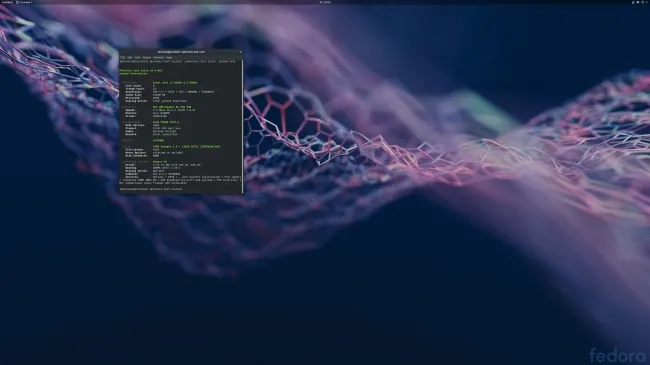Open the Help menu in Terminal
Viewport: 650px width, 365px height.
pos(169,57)
